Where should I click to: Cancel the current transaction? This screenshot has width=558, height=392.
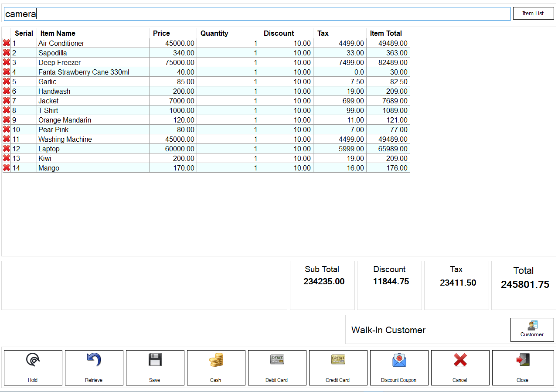pyautogui.click(x=460, y=368)
